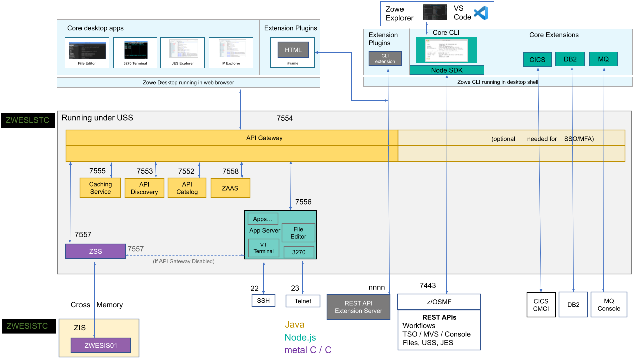Select the Core desktop apps header
Image resolution: width=644 pixels, height=362 pixels.
click(96, 28)
